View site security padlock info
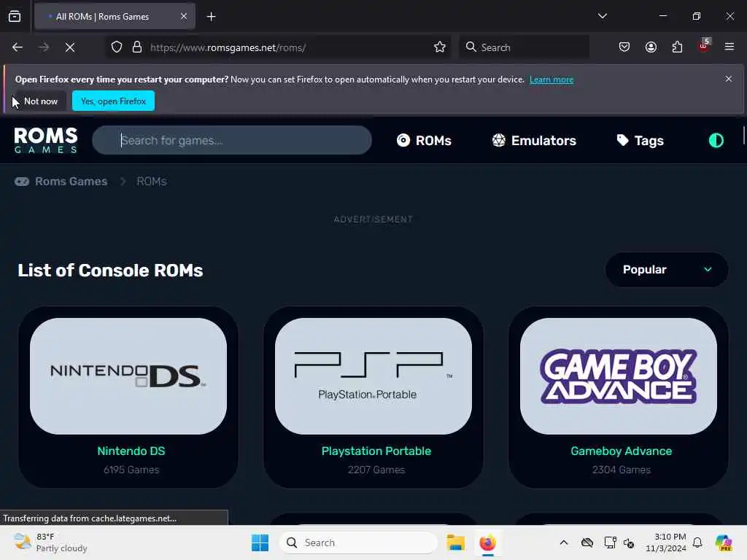Screen dimensions: 747x560 [137, 47]
